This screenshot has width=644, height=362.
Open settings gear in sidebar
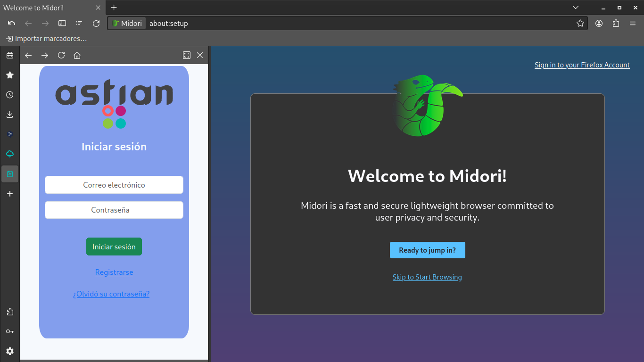(x=10, y=351)
